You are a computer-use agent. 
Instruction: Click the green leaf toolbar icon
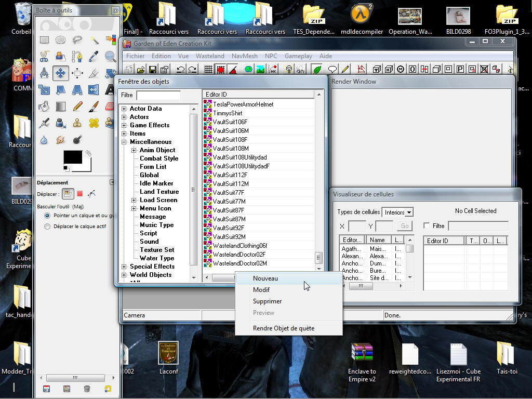click(317, 70)
